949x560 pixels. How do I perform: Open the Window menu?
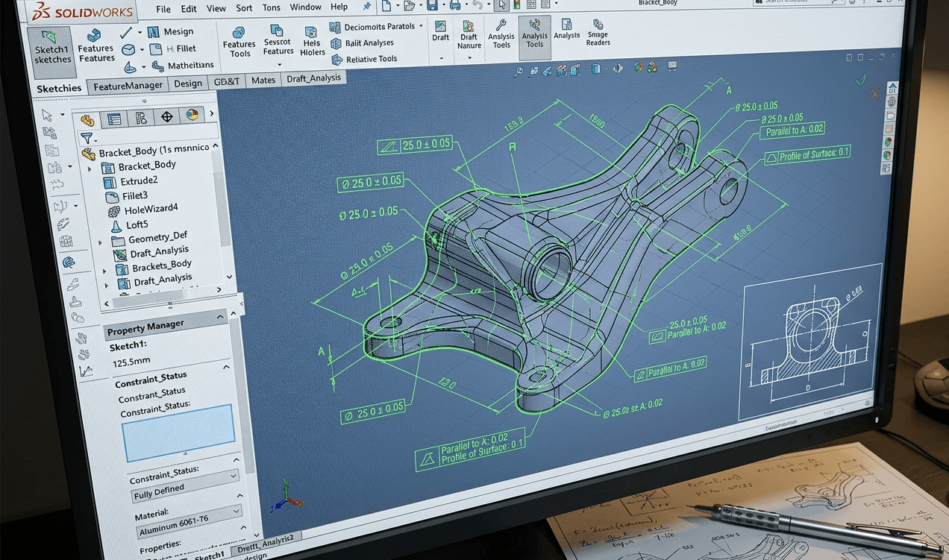tap(305, 7)
